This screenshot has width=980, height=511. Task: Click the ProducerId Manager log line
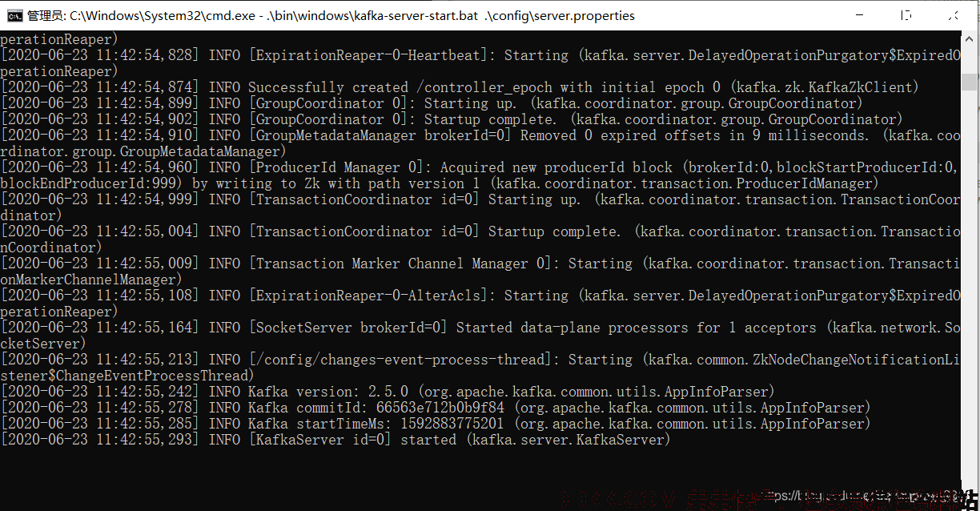(480, 175)
